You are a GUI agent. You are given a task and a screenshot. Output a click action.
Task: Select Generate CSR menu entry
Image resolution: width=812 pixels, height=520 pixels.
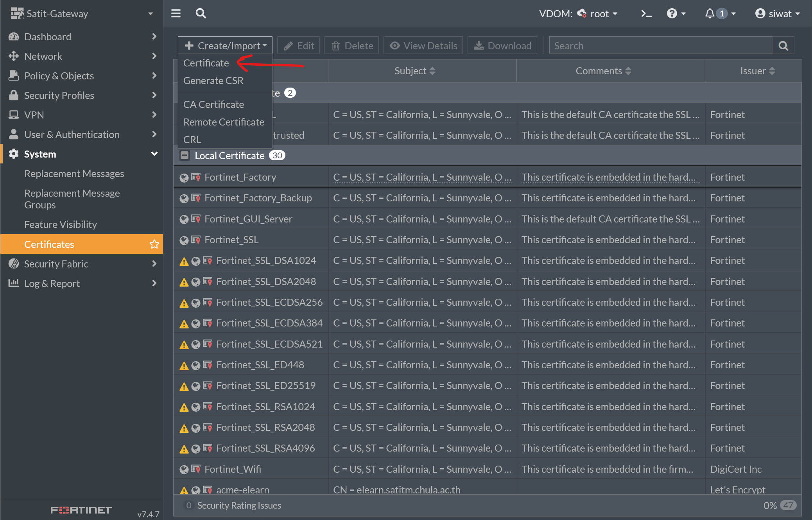[x=213, y=81]
